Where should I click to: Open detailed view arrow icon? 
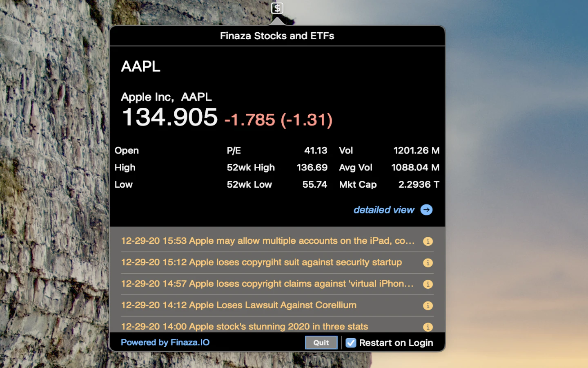(x=426, y=210)
